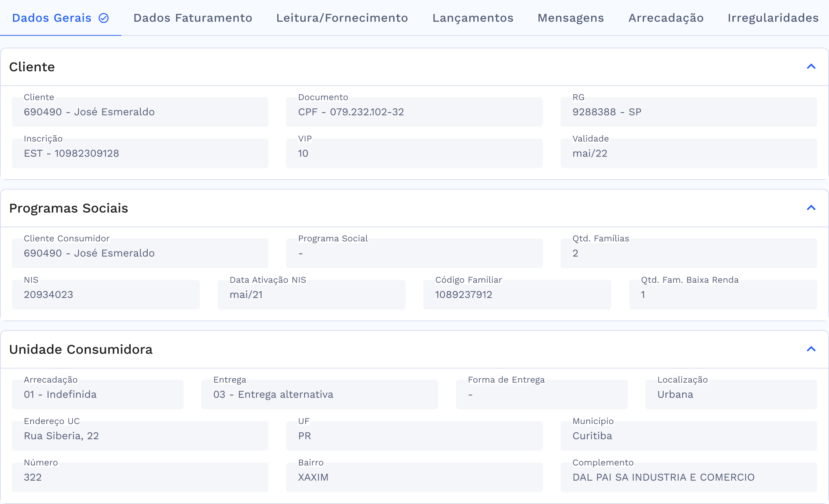Collapse the Cliente section chevron
Viewport: 829px width, 504px height.
click(811, 67)
